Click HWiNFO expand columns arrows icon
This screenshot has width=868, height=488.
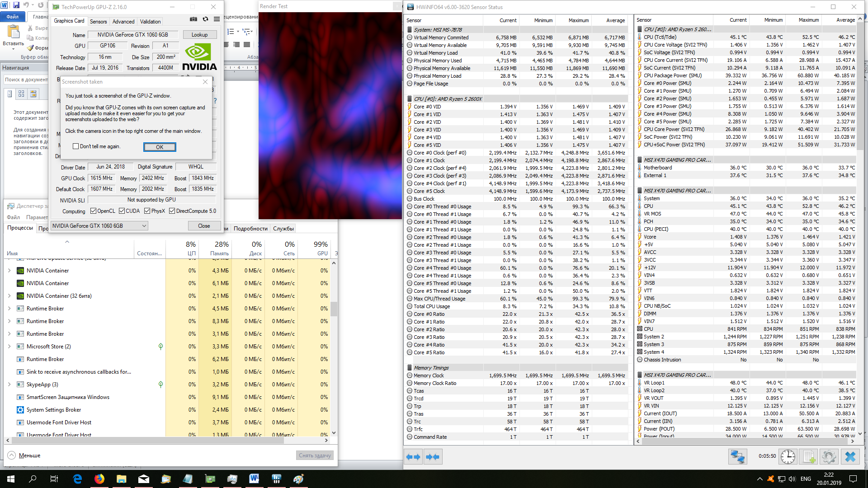(x=413, y=457)
